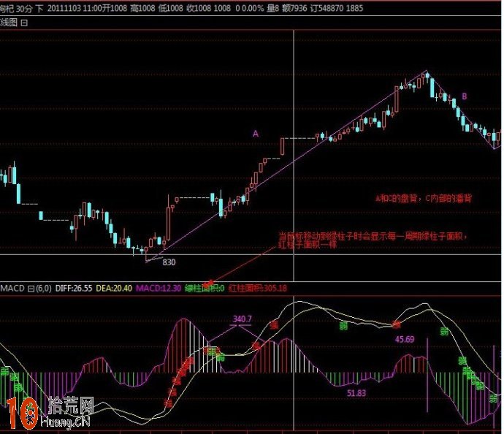Click the red 红柱面积:305.18 label
The width and height of the screenshot is (504, 434).
pyautogui.click(x=259, y=289)
